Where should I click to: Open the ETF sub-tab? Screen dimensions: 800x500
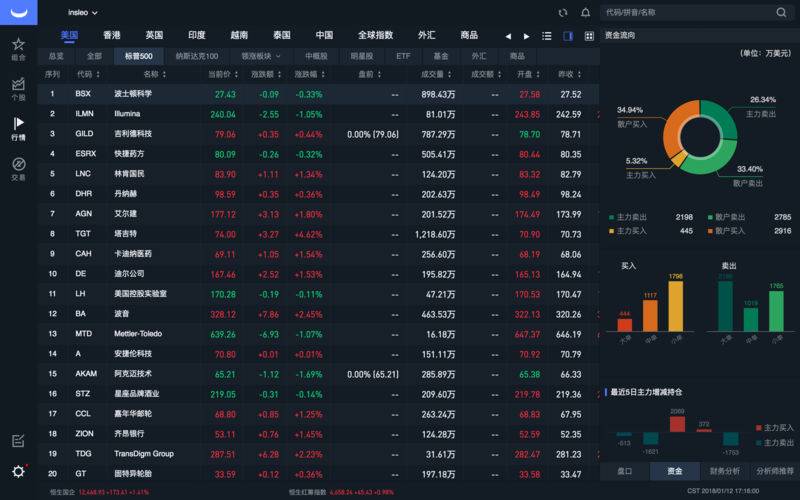click(x=403, y=56)
